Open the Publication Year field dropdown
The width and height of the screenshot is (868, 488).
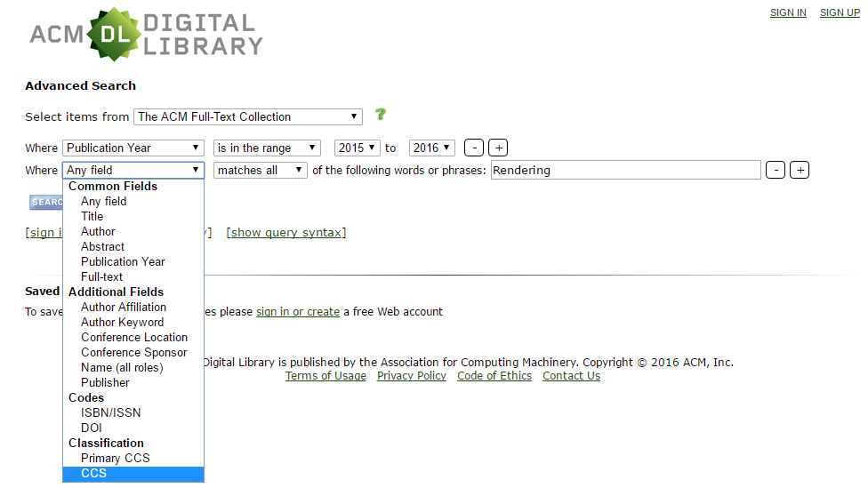pos(133,148)
